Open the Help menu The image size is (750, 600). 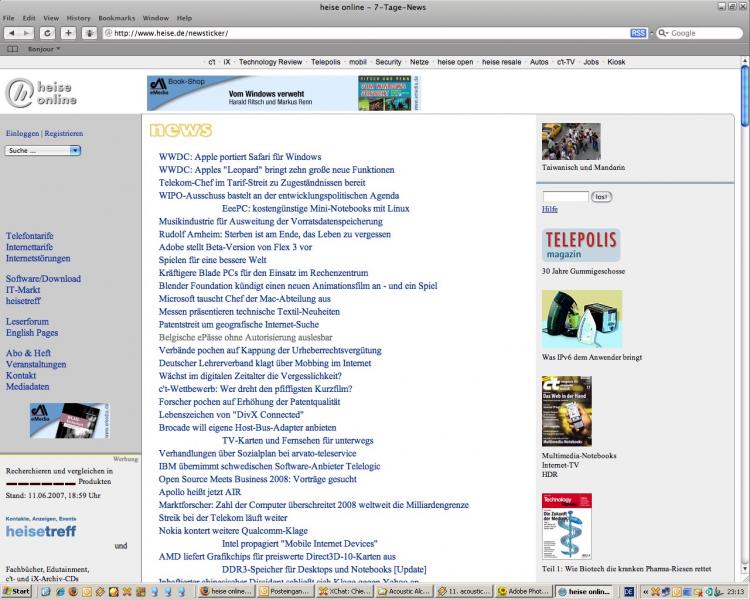[184, 18]
